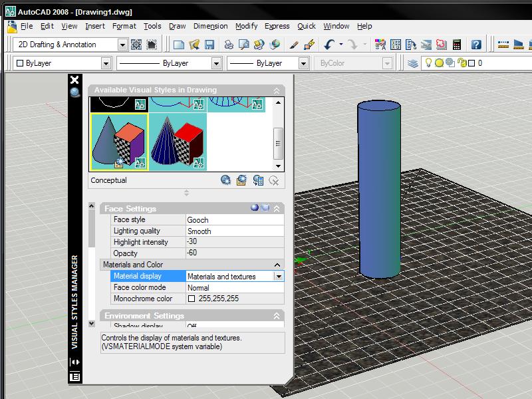Viewport: 532px width, 399px height.
Task: Click the Workspace Settings gear icon
Action: [136, 45]
